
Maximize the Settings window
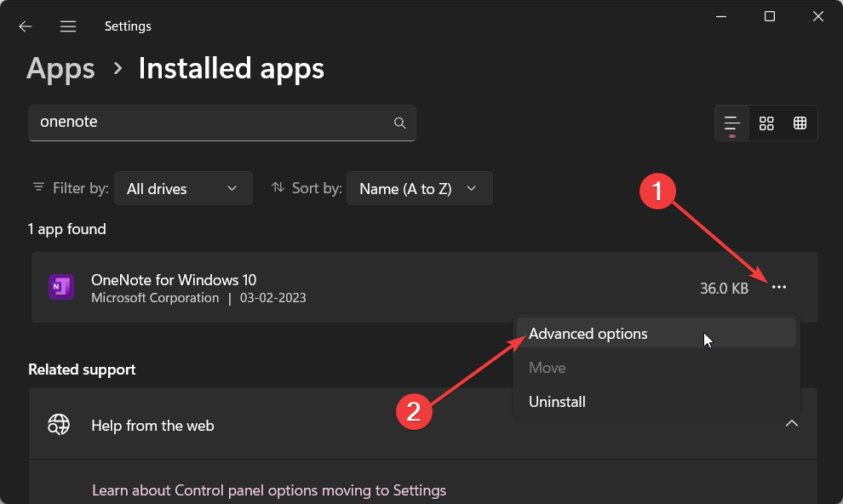click(x=770, y=17)
